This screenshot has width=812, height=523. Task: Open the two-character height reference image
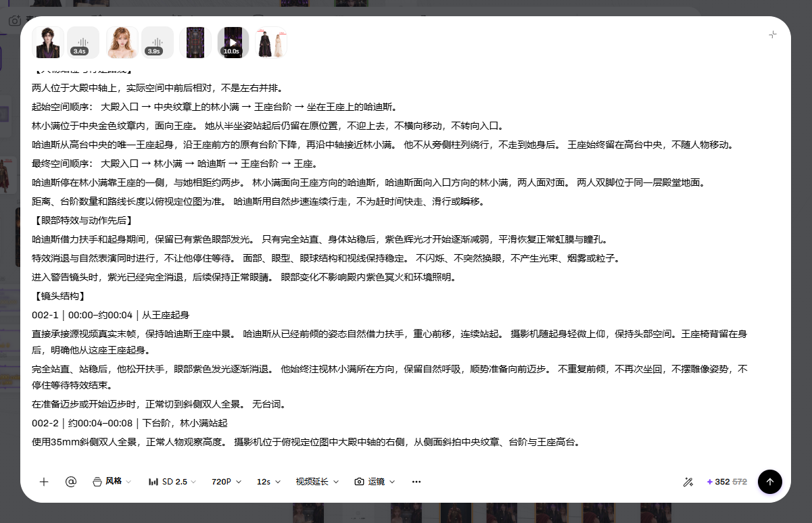tap(271, 43)
